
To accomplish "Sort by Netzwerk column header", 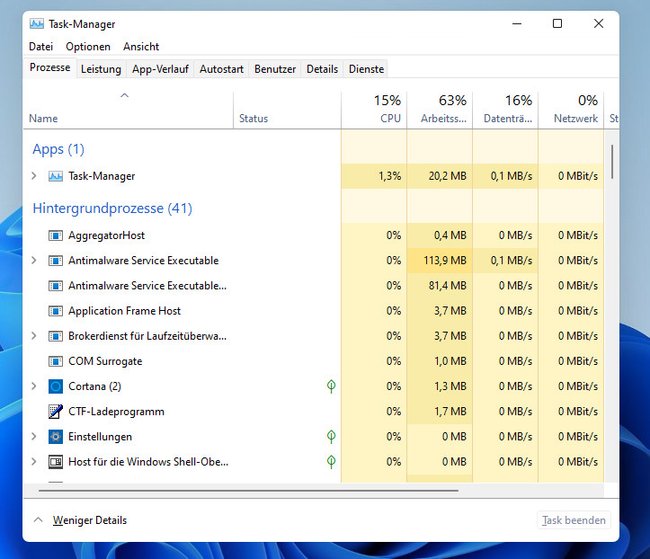I will 571,110.
